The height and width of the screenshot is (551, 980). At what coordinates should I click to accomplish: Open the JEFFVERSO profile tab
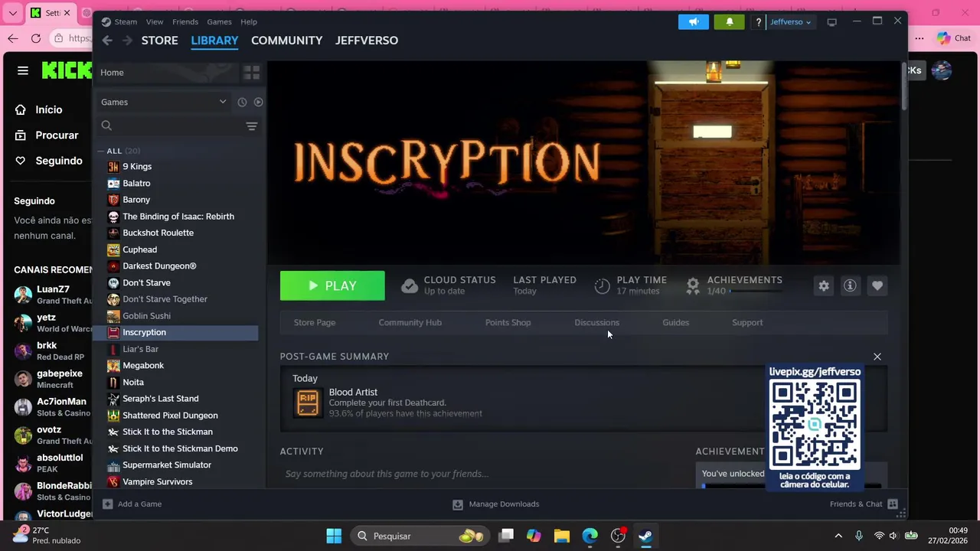(x=367, y=41)
